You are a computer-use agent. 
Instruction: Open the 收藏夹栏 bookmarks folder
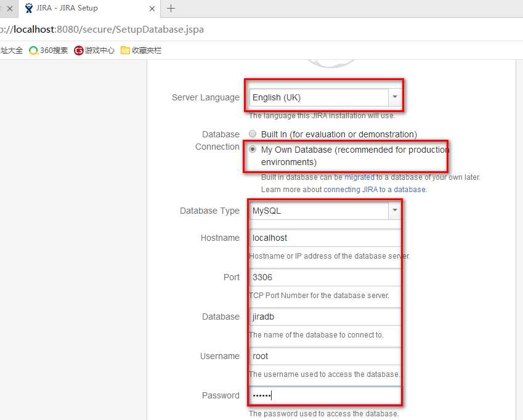[140, 50]
